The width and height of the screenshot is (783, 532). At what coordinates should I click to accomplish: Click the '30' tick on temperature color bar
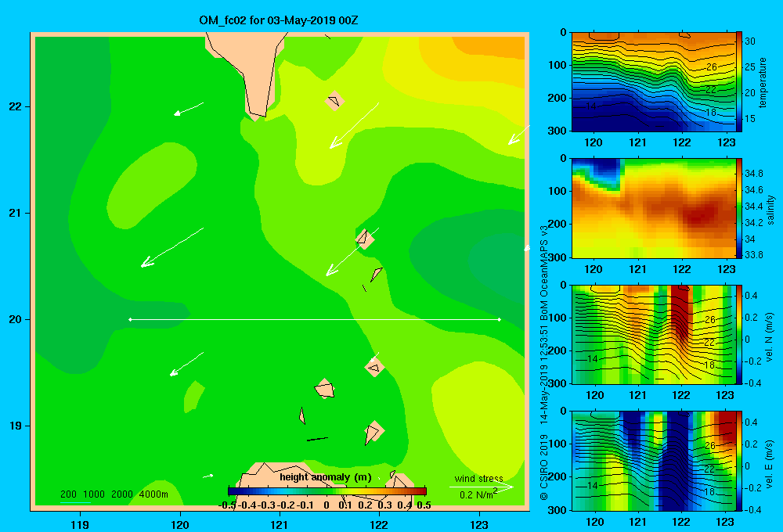point(750,41)
